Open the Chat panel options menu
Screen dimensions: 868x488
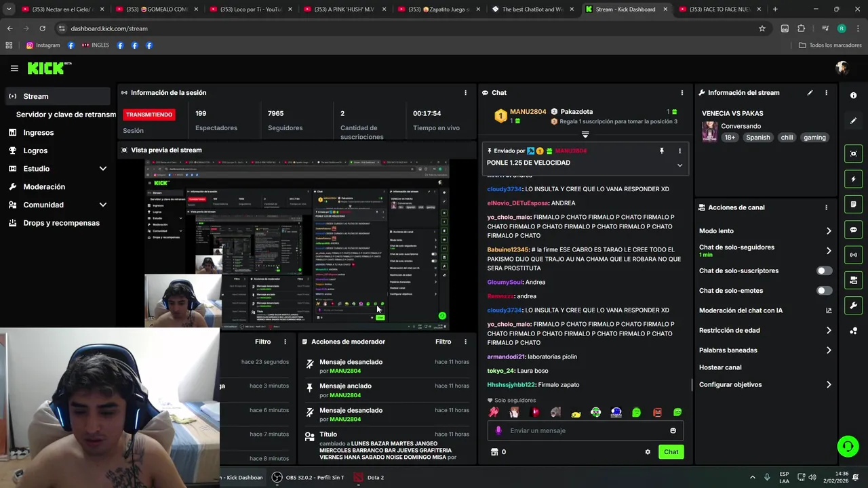point(682,93)
